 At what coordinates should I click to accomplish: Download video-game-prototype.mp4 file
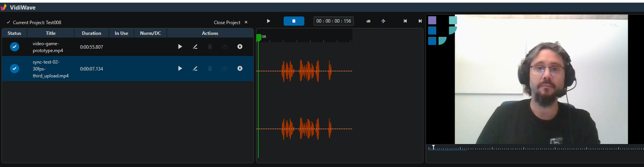click(240, 47)
